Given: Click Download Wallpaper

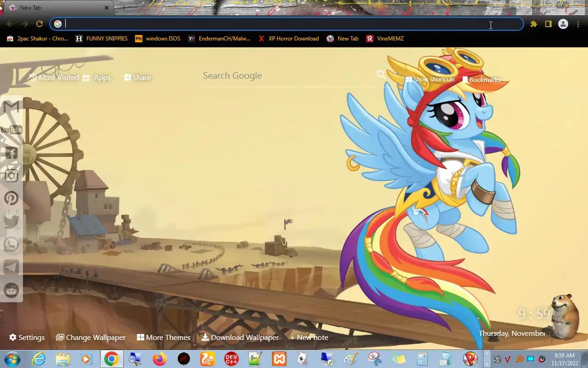Looking at the screenshot, I should click(240, 338).
